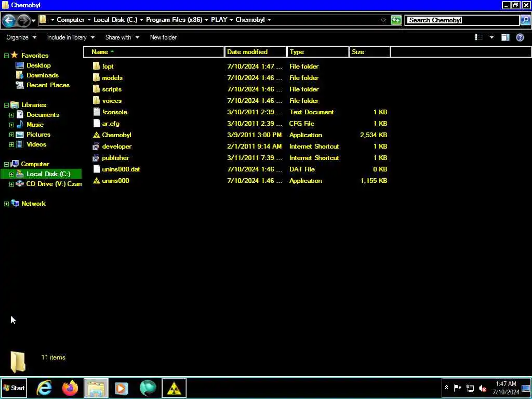Select the unins000 application icon
This screenshot has height=399, width=532.
coord(96,181)
